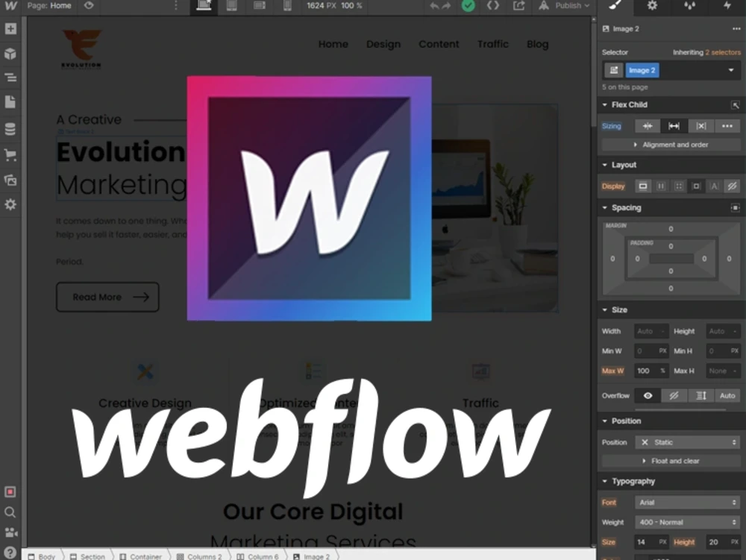Open the Style Manager drops tab
The image size is (746, 560).
click(x=689, y=6)
